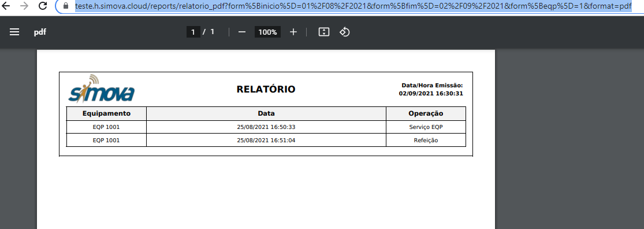
Task: Select the Refeição cell
Action: [x=426, y=140]
